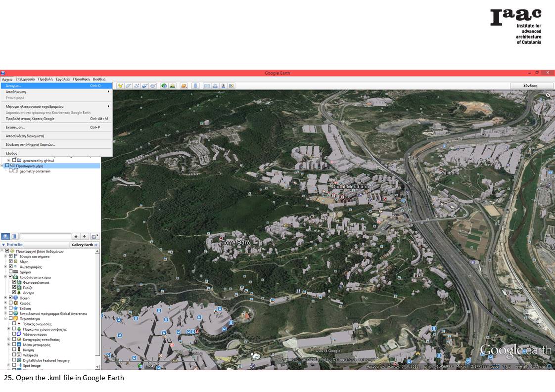Open the historical imagery clock icon
Screen dimensions: 555x392
tap(164, 86)
